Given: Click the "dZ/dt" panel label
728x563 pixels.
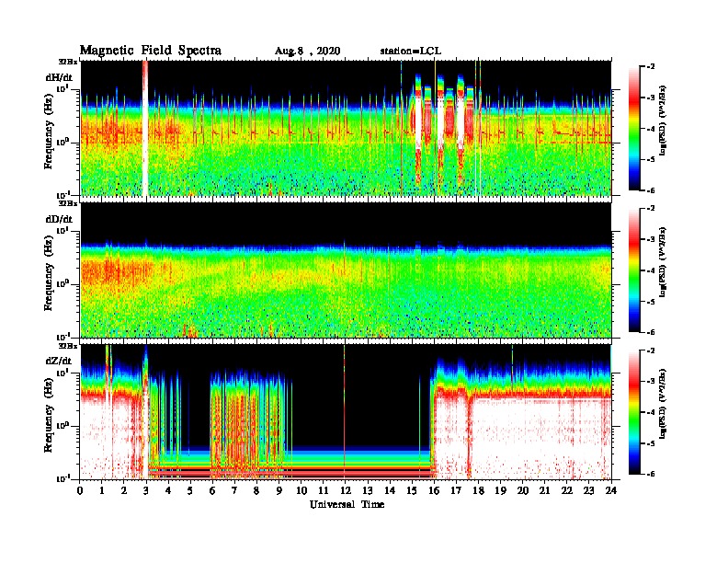Looking at the screenshot, I should 59,361.
